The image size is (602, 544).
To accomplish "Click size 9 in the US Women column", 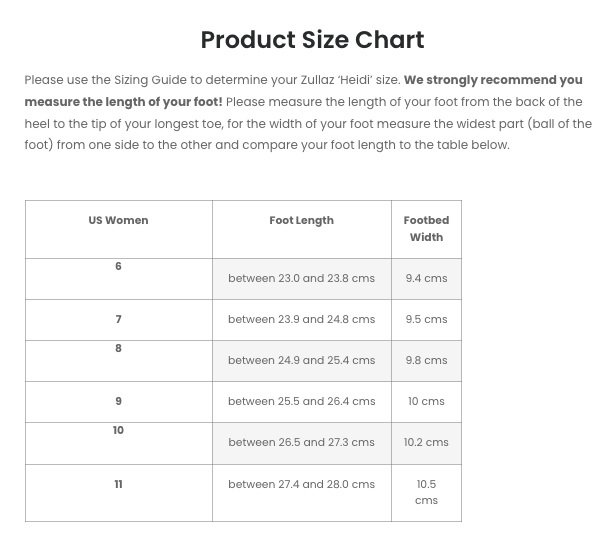I will (118, 401).
